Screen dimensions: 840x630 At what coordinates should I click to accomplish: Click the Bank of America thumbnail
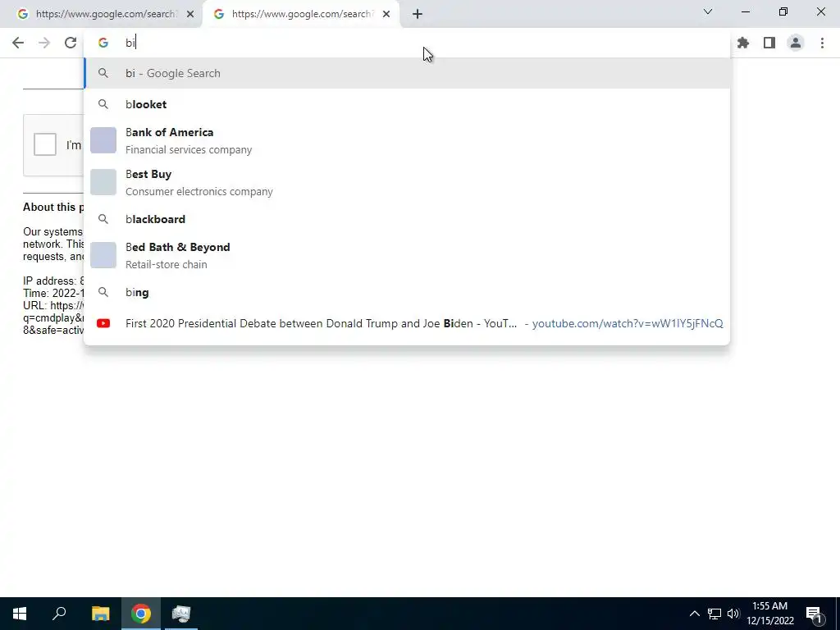tap(103, 140)
